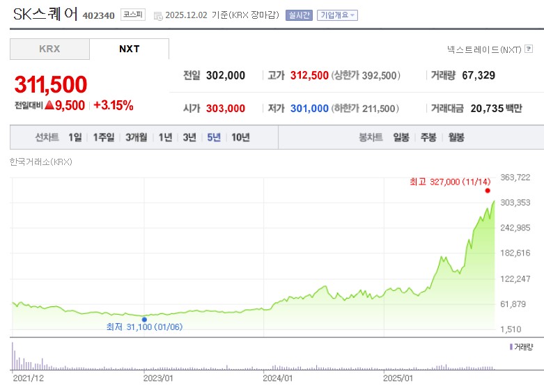Screen dimensions: 544x392
Task: Show the 10년 line chart
Action: click(240, 137)
